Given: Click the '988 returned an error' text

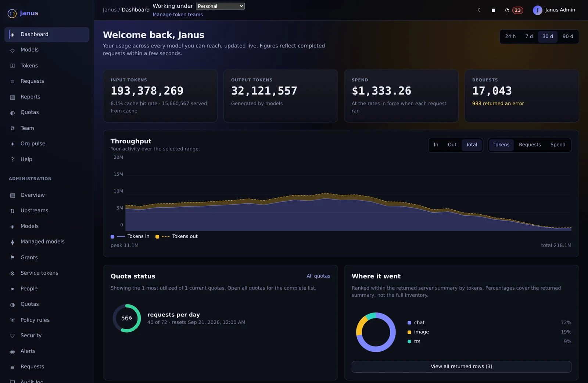Looking at the screenshot, I should tap(498, 104).
